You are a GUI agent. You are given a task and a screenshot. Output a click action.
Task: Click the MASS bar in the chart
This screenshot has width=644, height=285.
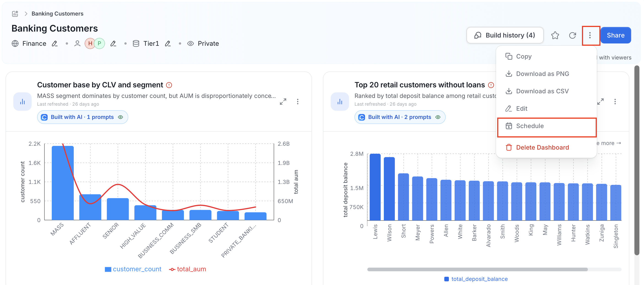click(63, 183)
